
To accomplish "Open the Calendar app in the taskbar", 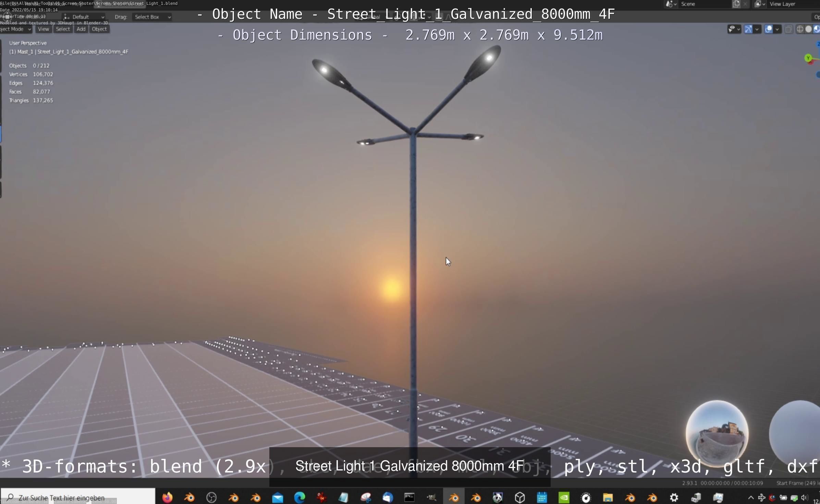I will 542,497.
